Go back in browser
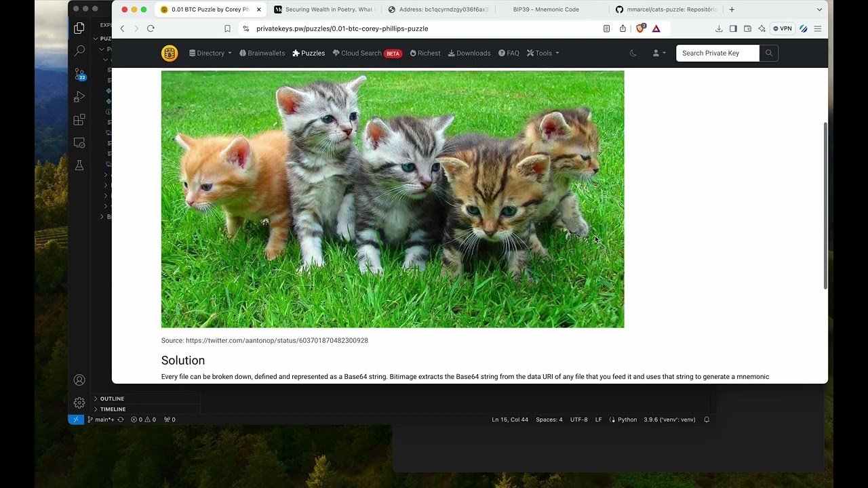The height and width of the screenshot is (488, 868). pos(123,28)
